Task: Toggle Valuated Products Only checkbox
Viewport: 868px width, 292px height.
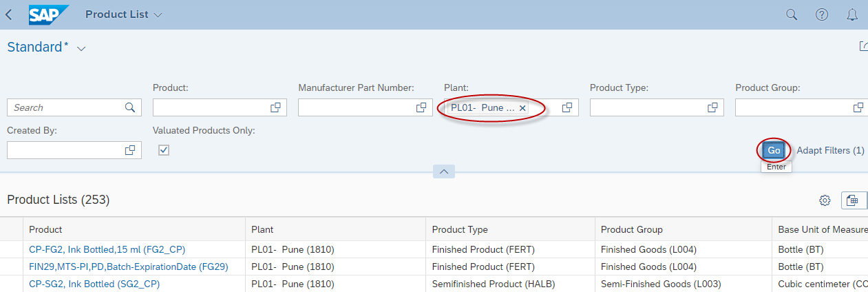Action: tap(164, 150)
